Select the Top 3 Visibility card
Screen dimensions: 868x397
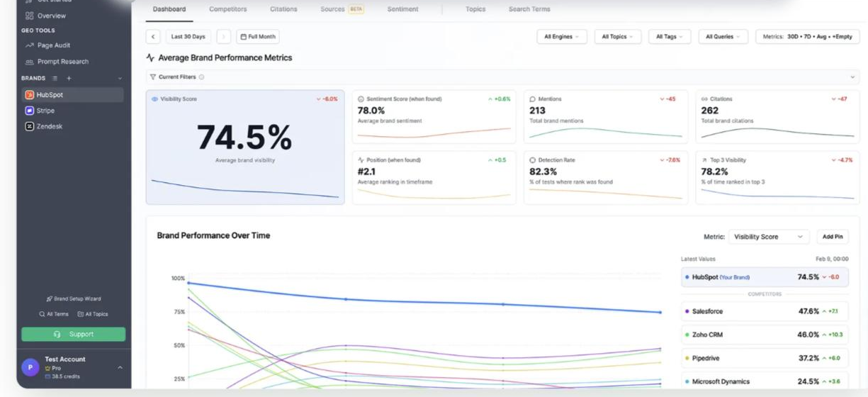[777, 177]
